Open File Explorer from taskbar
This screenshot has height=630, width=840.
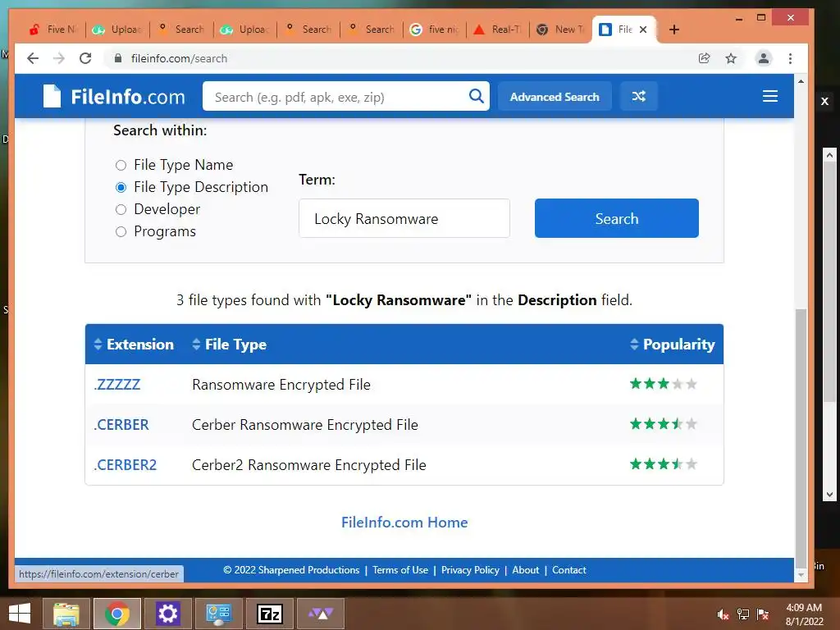[66, 614]
